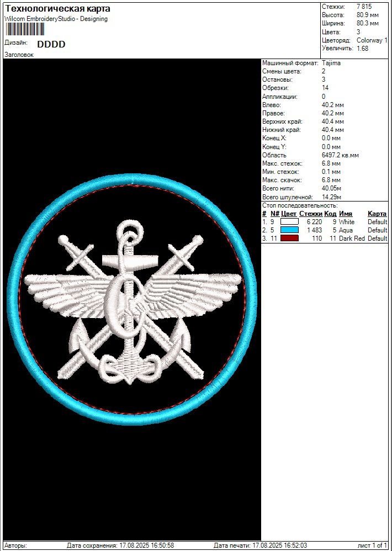Click the height value '80.9 мм'
The height and width of the screenshot is (551, 392).
tap(367, 15)
